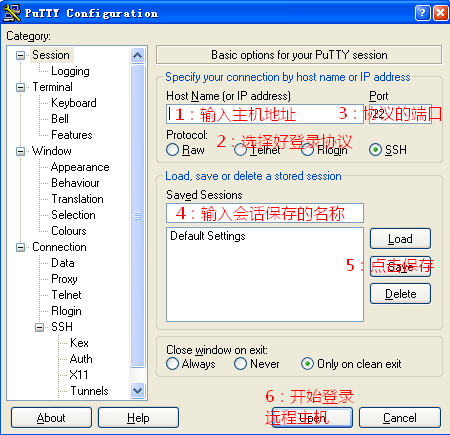
Task: Click the Host Name input field
Action: tap(265, 114)
